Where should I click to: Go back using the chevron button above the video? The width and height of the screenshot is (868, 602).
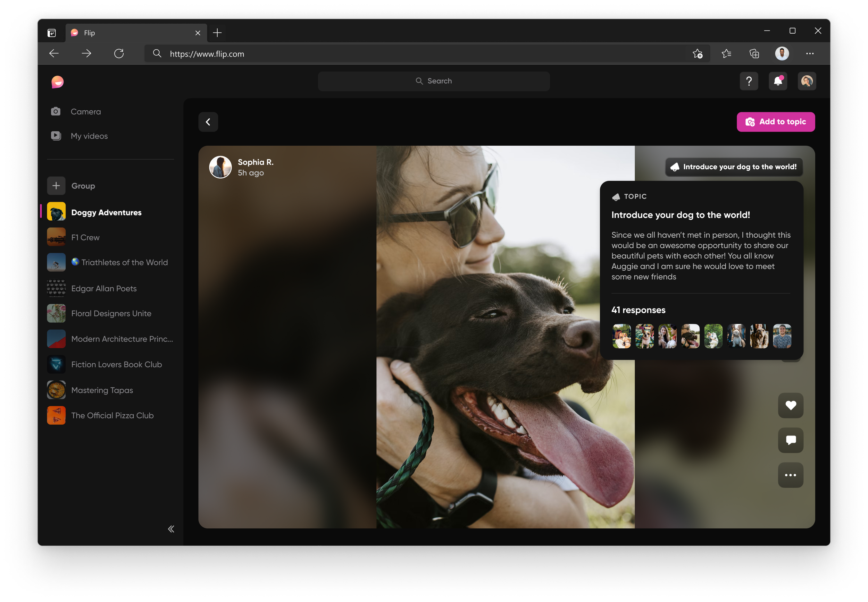(208, 122)
